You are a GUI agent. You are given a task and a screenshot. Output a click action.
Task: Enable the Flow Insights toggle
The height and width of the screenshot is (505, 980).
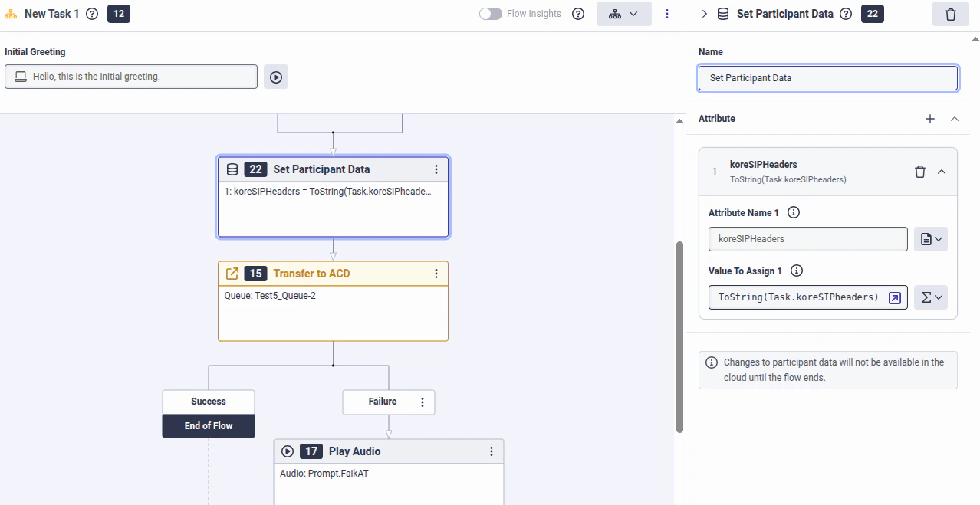[489, 13]
